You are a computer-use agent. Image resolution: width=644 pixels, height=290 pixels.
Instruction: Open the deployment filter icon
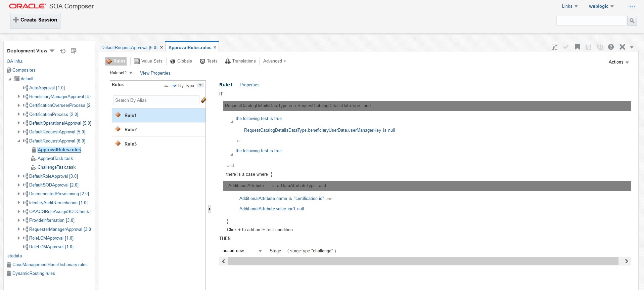tap(74, 51)
